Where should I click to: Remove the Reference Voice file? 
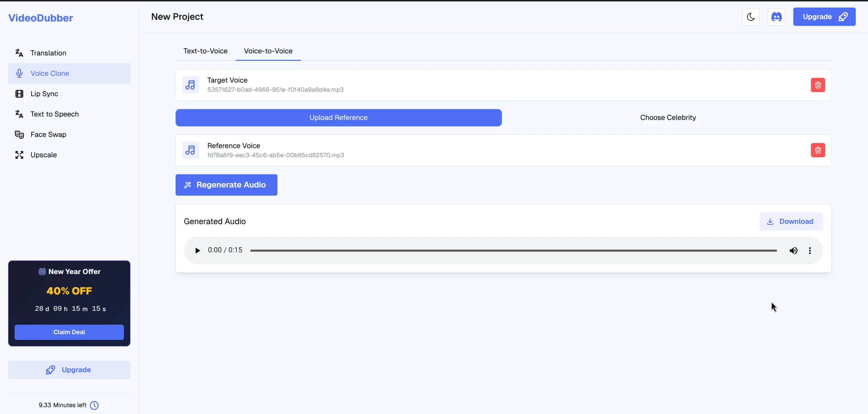[x=818, y=150]
